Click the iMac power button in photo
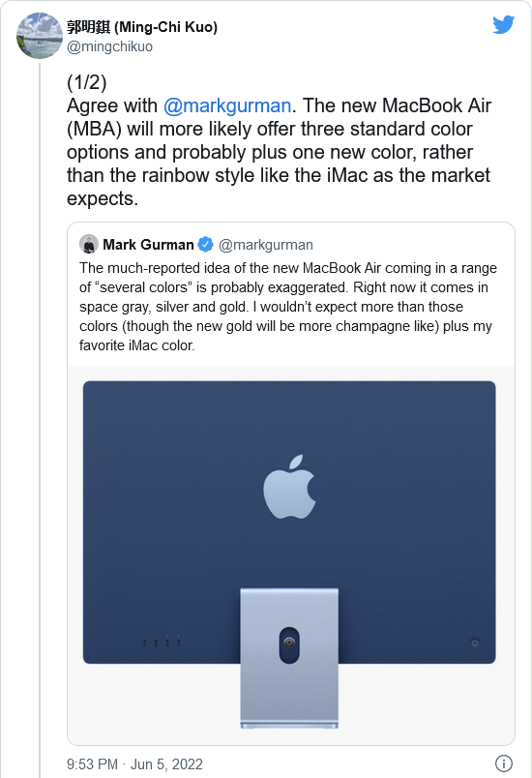Image resolution: width=532 pixels, height=778 pixels. (475, 643)
